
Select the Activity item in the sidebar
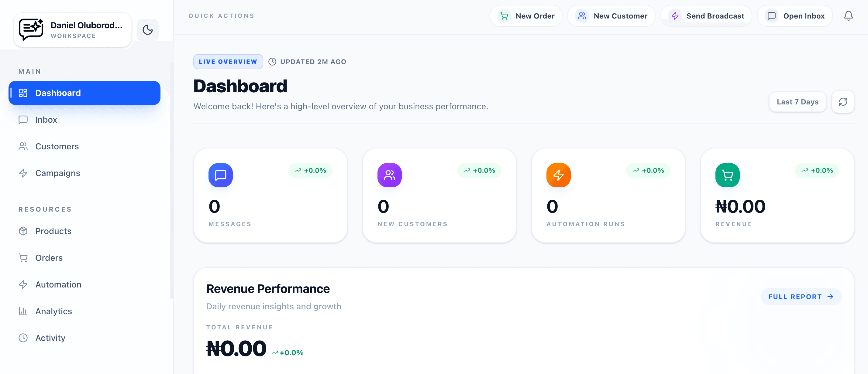tap(50, 338)
